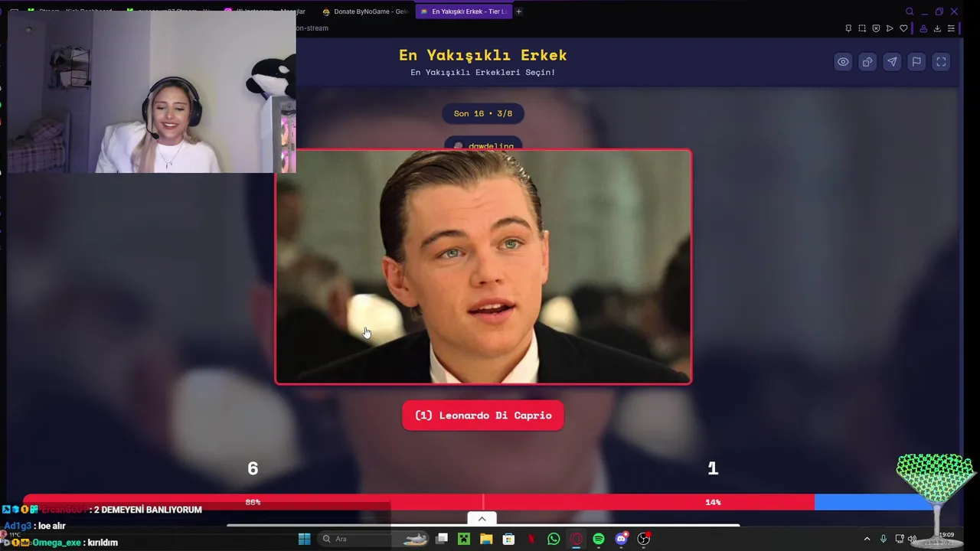Open WhatsApp from the taskbar
Screen dimensions: 980x551
click(554, 539)
